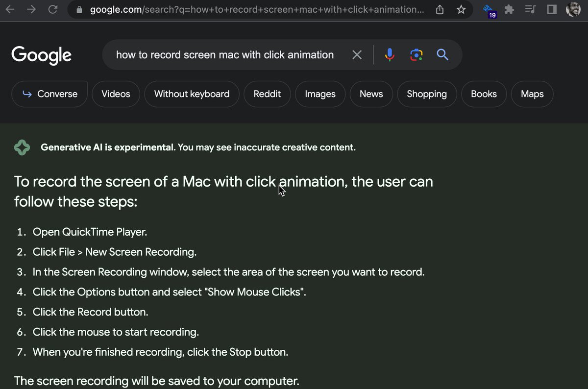Click step mentioning 'Show Mouse Clicks'
The image size is (588, 389).
click(170, 292)
